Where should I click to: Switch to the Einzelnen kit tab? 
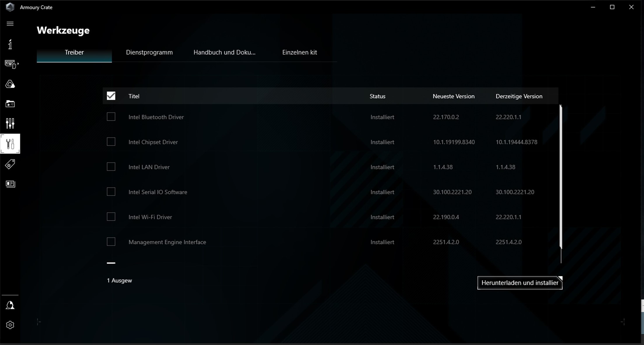pyautogui.click(x=299, y=52)
